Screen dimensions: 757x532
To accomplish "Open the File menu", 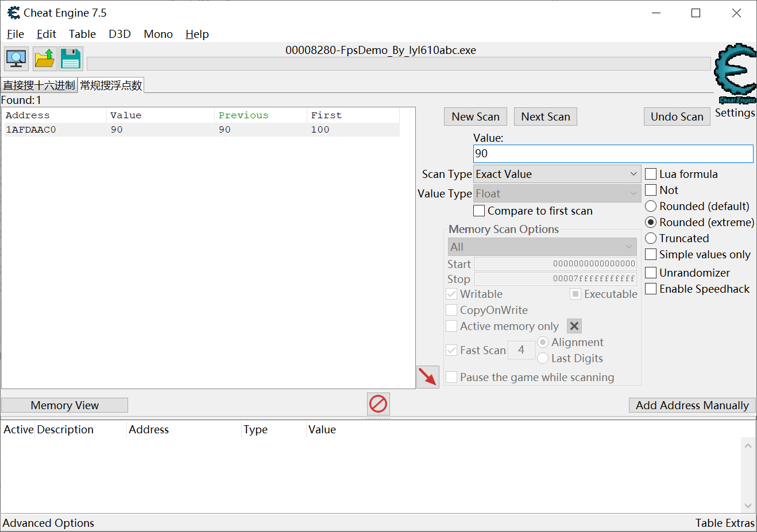I will [16, 34].
